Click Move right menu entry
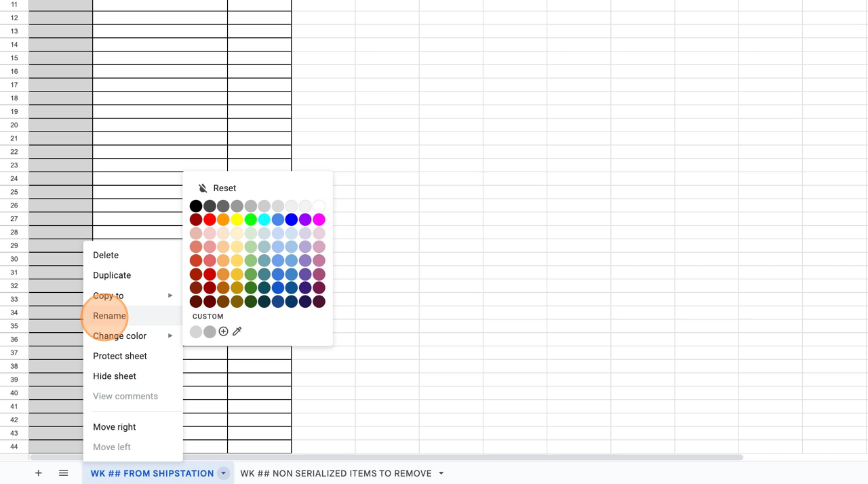The height and width of the screenshot is (484, 868). click(115, 427)
